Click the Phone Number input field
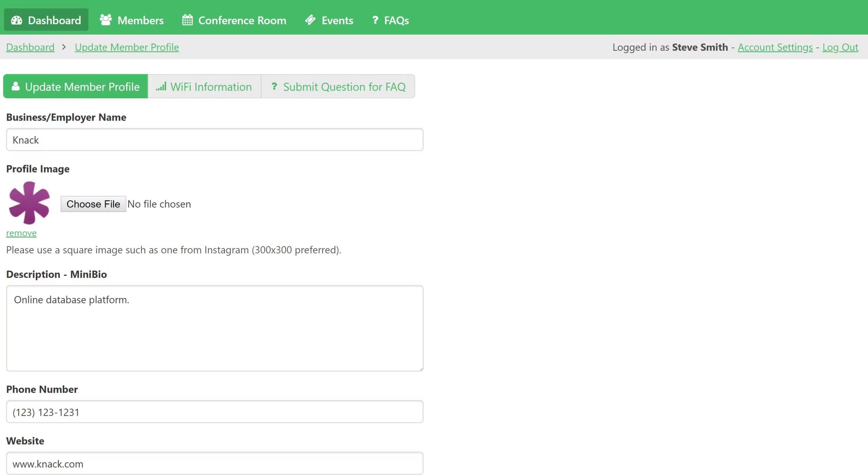 click(214, 412)
